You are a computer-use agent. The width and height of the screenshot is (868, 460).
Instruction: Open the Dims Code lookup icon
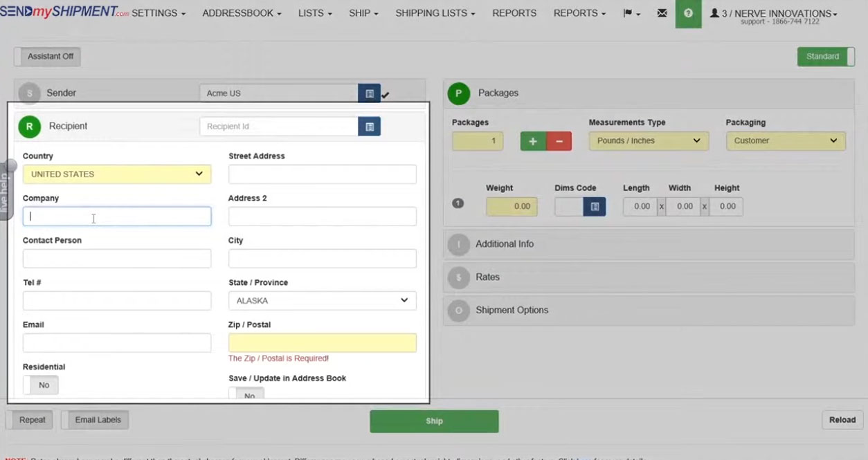click(x=594, y=206)
